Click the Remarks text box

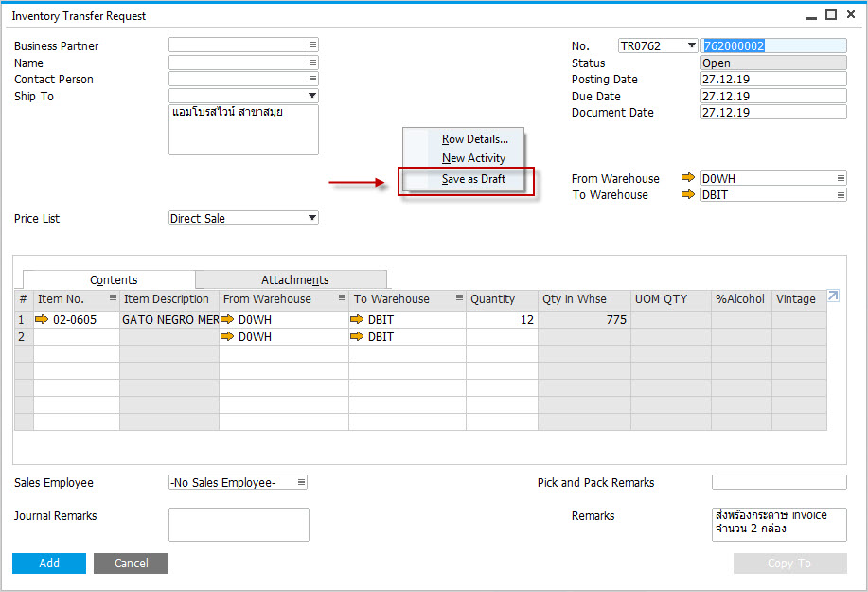[779, 525]
